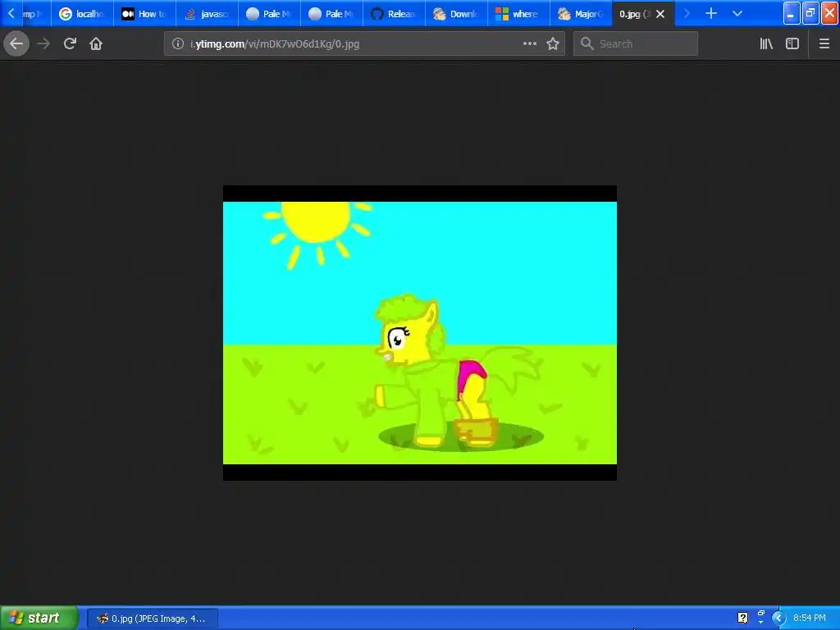This screenshot has height=630, width=840.
Task: Click the Search box in toolbar
Action: click(x=636, y=44)
